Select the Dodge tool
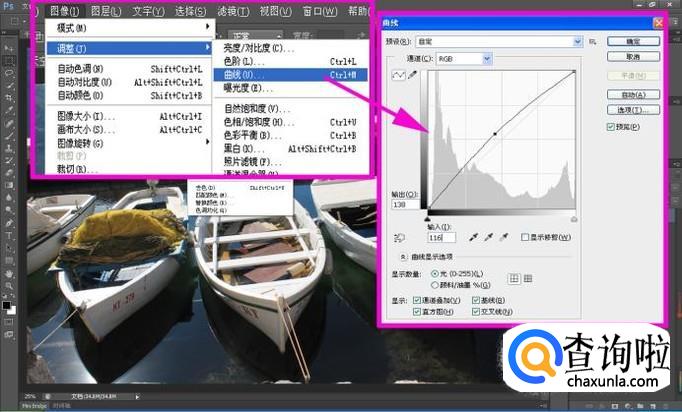682x412 pixels. click(x=9, y=210)
